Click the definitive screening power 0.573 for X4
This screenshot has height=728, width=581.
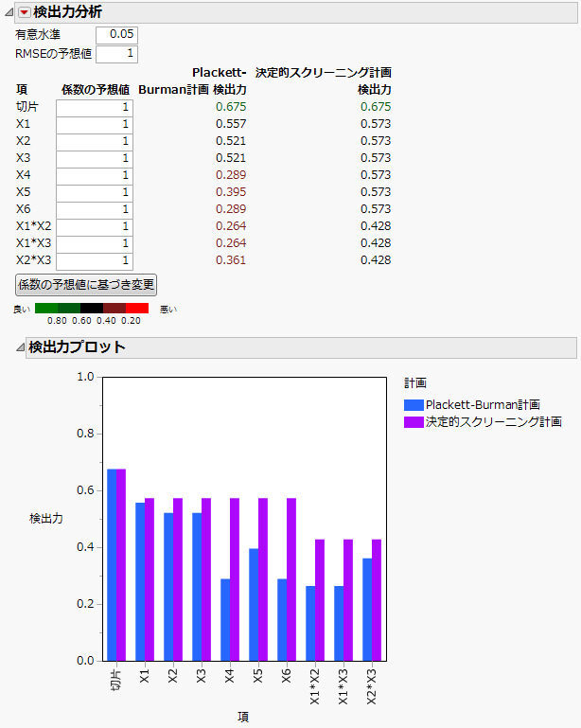[376, 175]
